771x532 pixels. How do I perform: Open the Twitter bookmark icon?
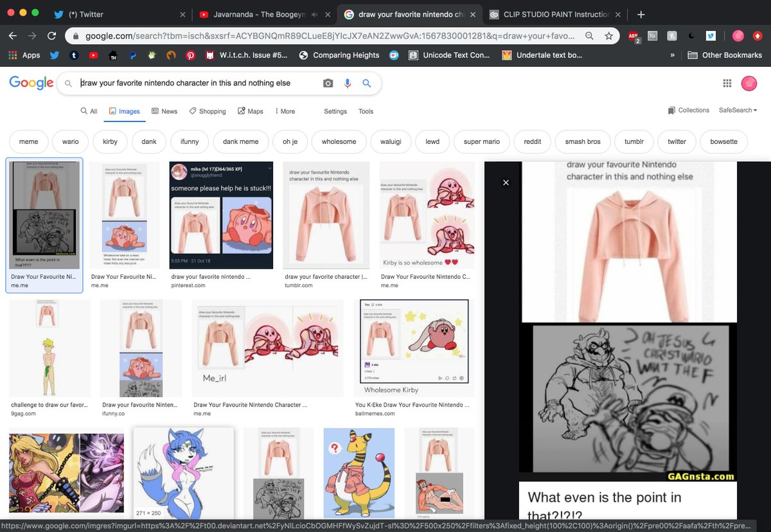[x=54, y=55]
